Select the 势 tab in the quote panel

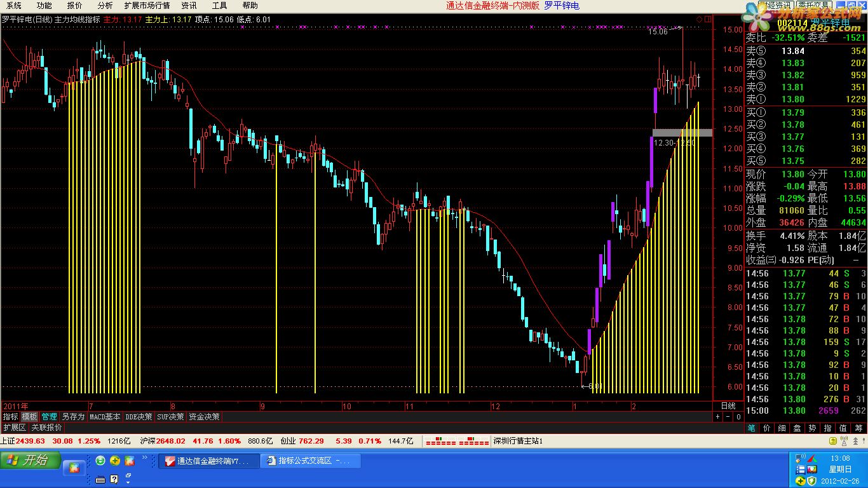[813, 428]
